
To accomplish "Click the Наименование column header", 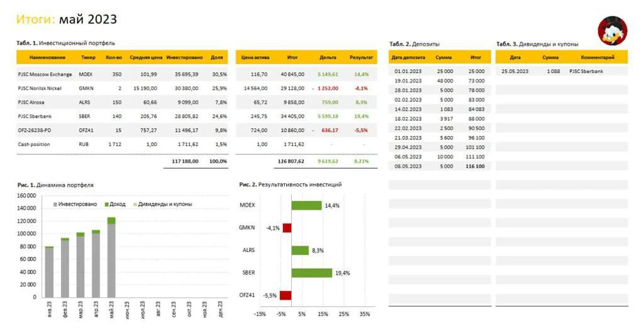I will (x=47, y=57).
